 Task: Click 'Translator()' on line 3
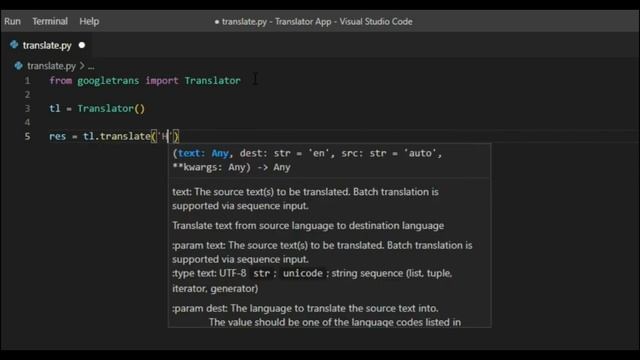click(x=111, y=109)
